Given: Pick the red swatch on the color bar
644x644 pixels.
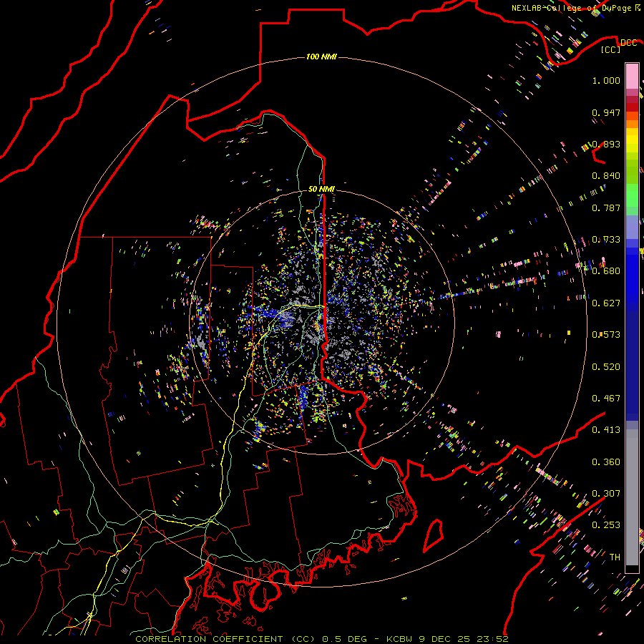Looking at the screenshot, I should pyautogui.click(x=632, y=107).
